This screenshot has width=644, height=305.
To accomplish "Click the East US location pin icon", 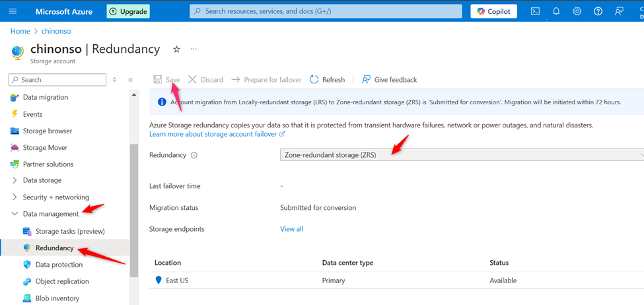I will pyautogui.click(x=159, y=281).
